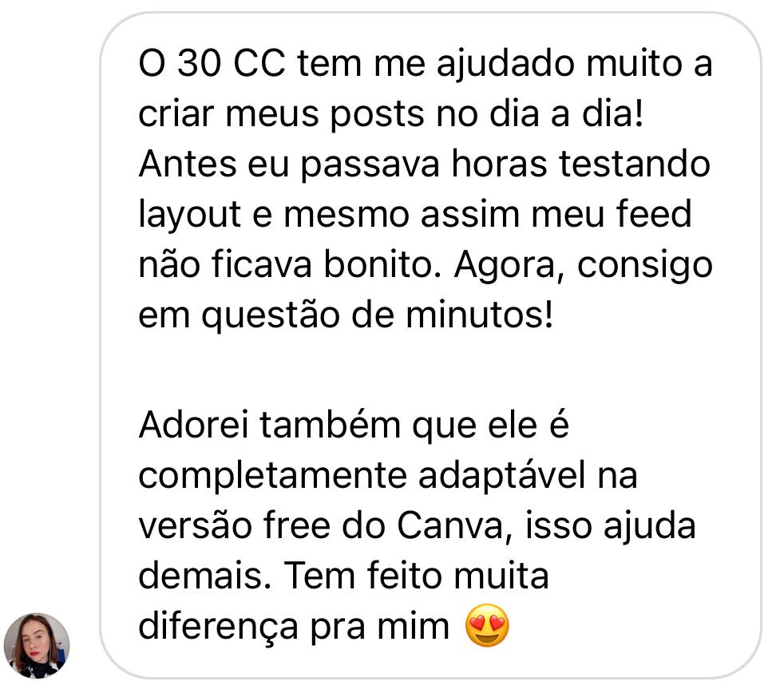Click the word "testando" in the message
Viewport: 784px width, 697px height.
[635, 164]
